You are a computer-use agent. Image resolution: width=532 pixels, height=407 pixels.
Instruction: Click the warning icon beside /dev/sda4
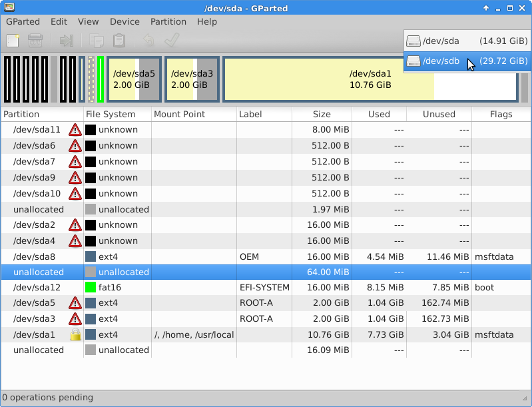click(75, 240)
